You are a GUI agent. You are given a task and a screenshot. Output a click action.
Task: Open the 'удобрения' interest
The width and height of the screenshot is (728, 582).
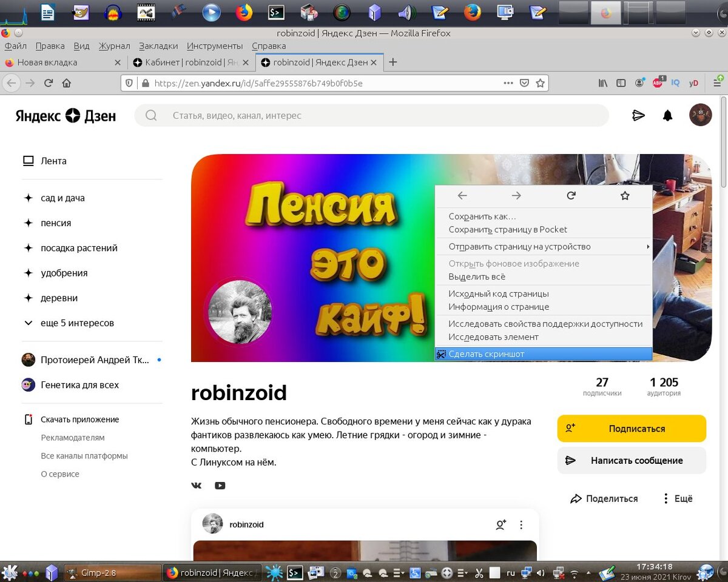pos(55,273)
